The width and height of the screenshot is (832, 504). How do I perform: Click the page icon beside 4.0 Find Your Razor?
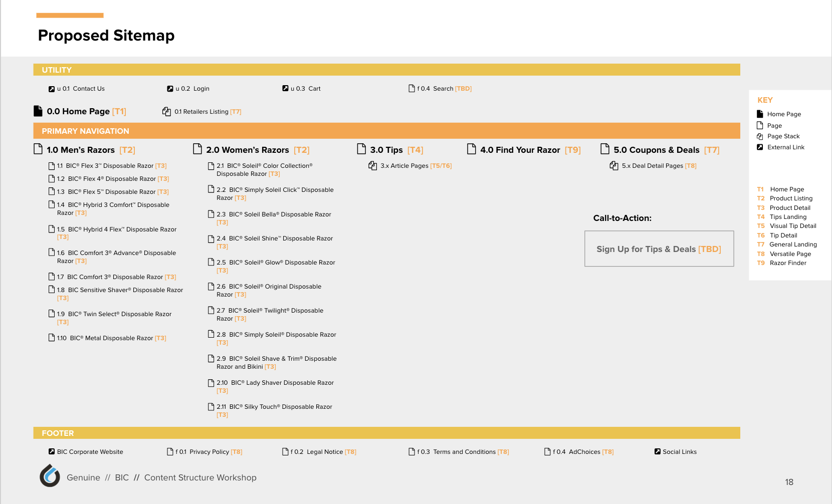pyautogui.click(x=471, y=149)
